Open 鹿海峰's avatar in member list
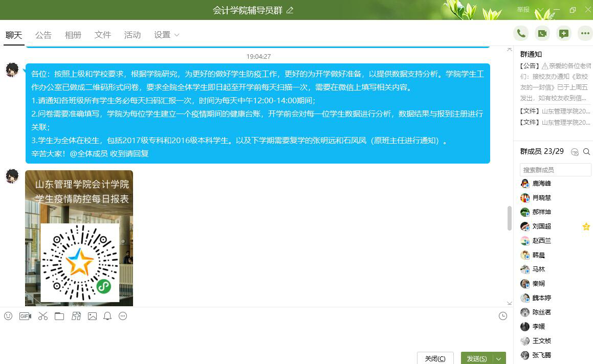 pos(525,184)
